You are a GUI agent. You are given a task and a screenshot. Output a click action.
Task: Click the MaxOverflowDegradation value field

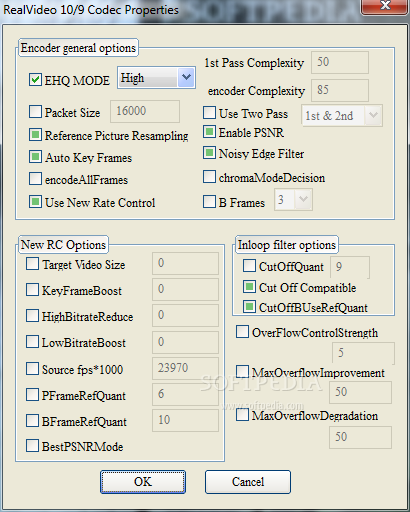tap(360, 437)
